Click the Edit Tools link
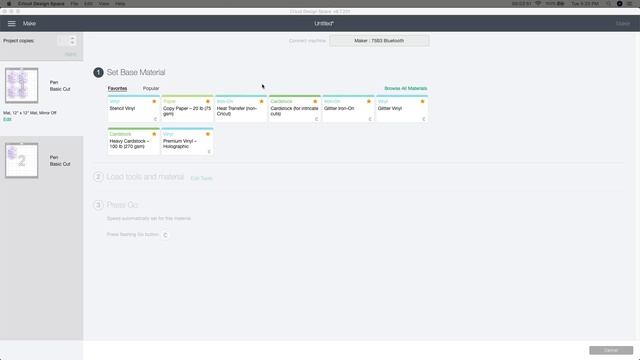 [202, 178]
